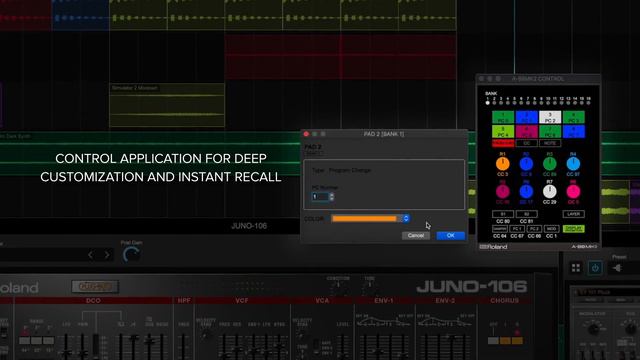Select bank 12 radio dot
The height and width of the screenshot is (360, 640).
click(x=562, y=103)
